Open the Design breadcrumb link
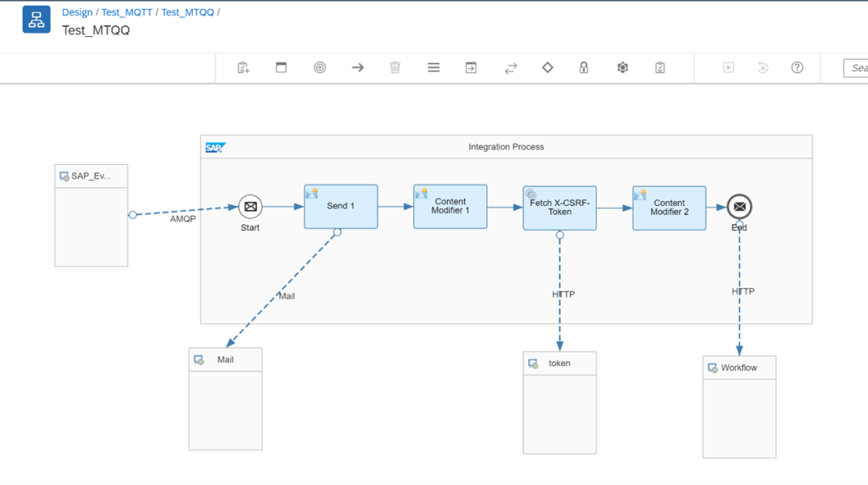Screen dimensions: 868x485 pos(77,12)
